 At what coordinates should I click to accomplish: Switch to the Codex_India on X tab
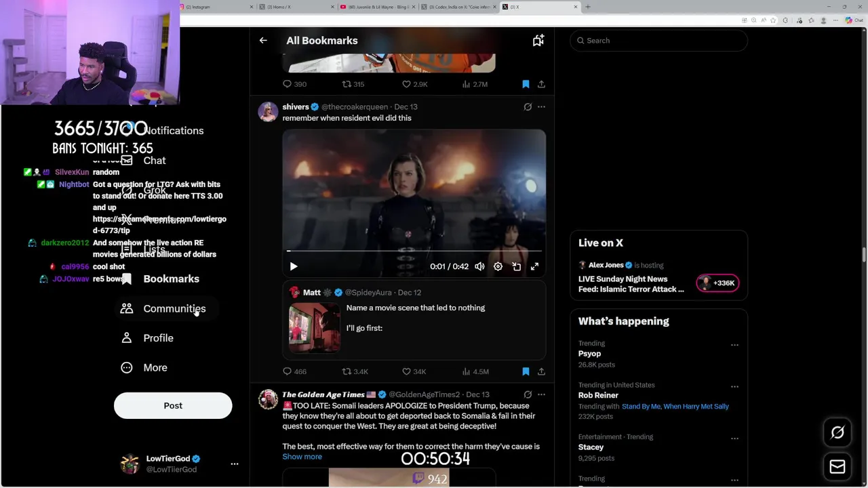(458, 7)
